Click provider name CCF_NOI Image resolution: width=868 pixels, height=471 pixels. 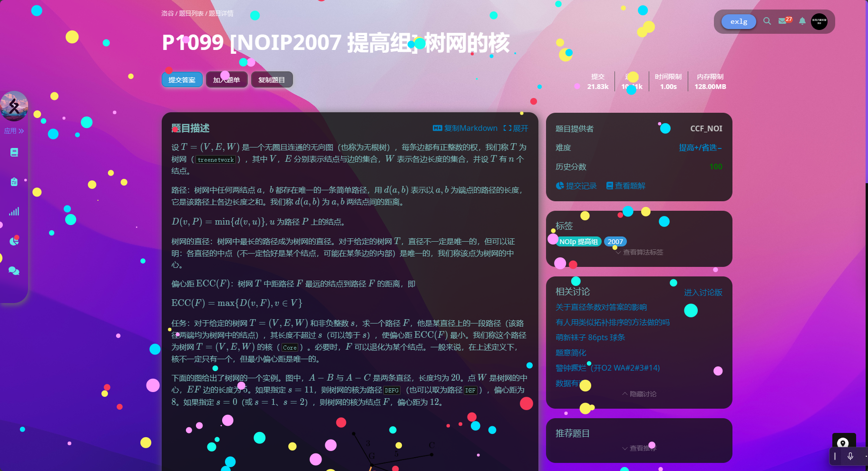pyautogui.click(x=706, y=128)
